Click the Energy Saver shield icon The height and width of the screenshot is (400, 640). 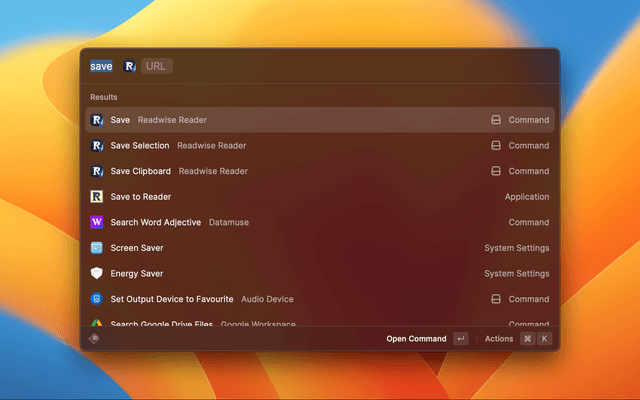pyautogui.click(x=97, y=273)
